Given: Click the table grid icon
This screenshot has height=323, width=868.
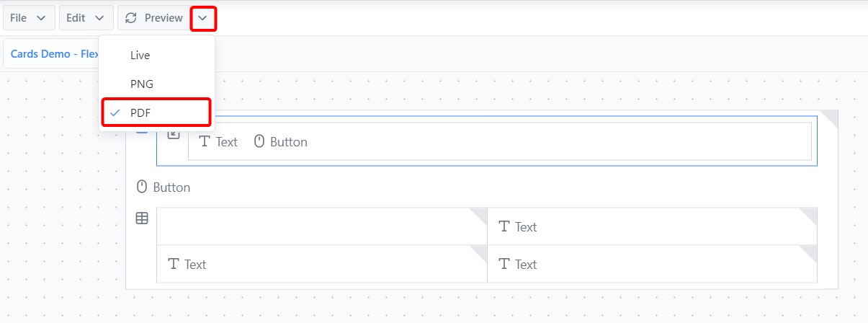Looking at the screenshot, I should (142, 218).
